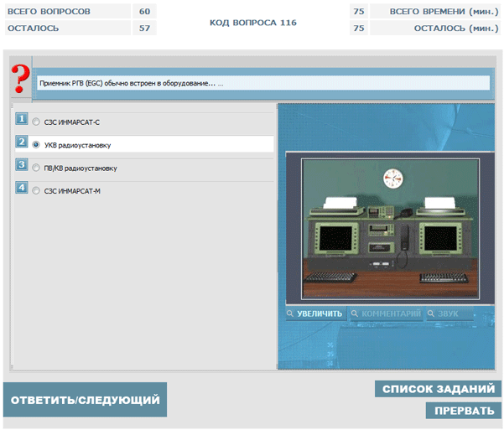Click the ОСТАЛОСЬ questions label
The width and height of the screenshot is (504, 430).
(x=33, y=28)
